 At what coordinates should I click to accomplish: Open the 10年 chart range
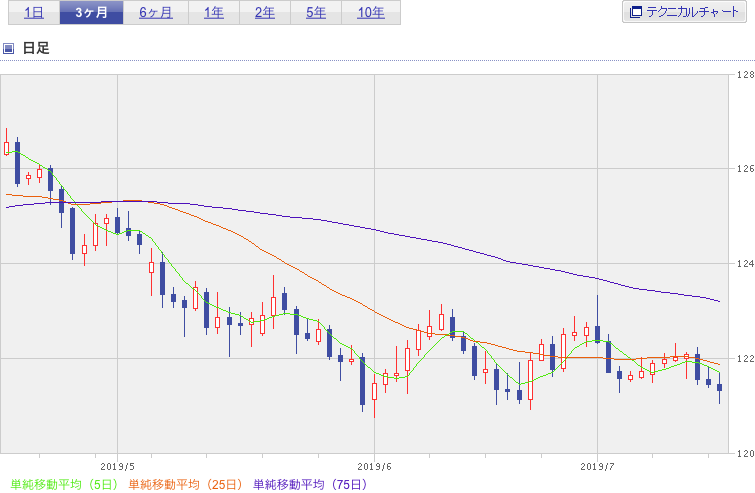[371, 13]
